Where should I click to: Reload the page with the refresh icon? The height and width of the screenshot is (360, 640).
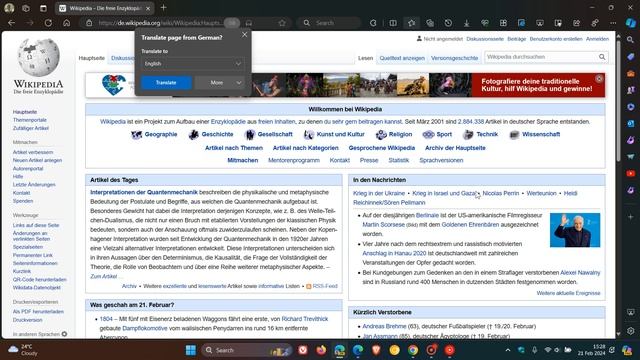pyautogui.click(x=48, y=23)
